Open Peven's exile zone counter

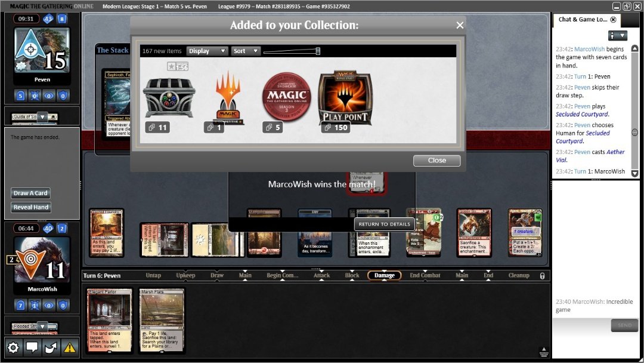point(35,96)
